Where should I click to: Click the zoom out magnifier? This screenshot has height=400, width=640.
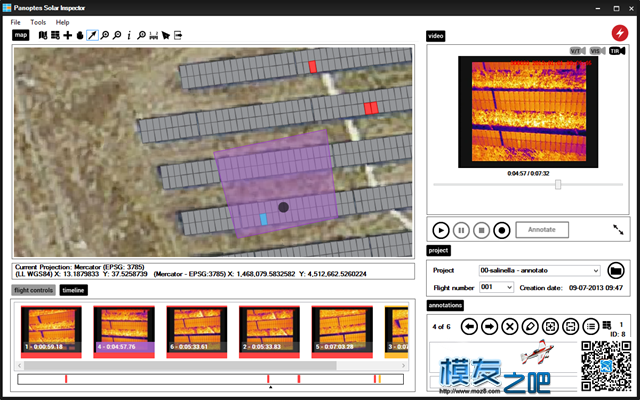(117, 36)
